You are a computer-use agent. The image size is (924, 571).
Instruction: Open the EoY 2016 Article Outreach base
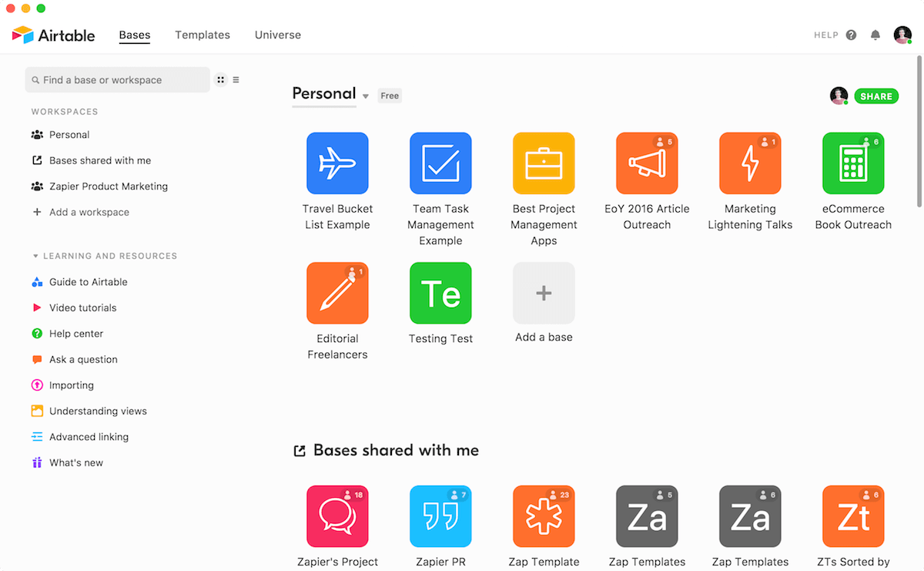coord(647,163)
